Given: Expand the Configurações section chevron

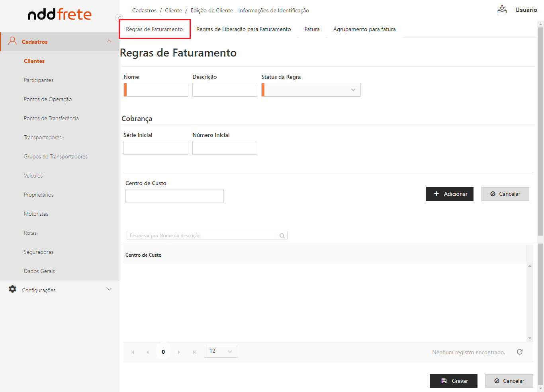Looking at the screenshot, I should [109, 290].
